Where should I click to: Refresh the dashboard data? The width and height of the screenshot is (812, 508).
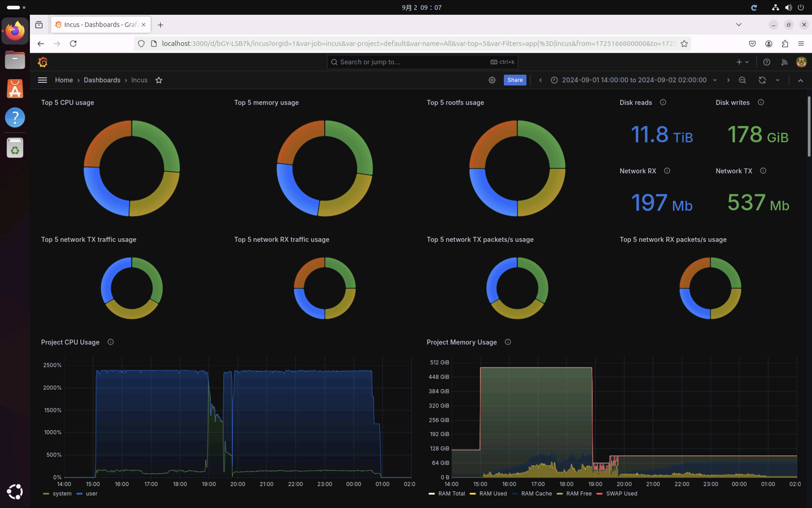click(762, 80)
